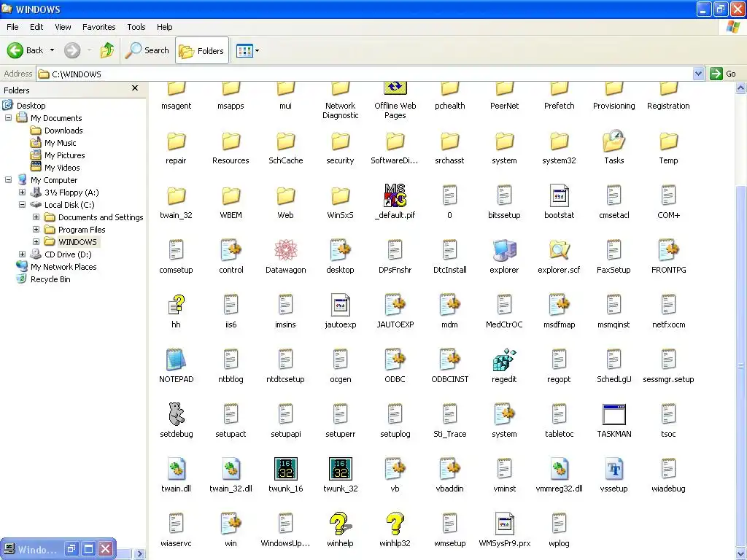Select the vssetup font icon
Screen dimensions: 747x560
[x=614, y=469]
